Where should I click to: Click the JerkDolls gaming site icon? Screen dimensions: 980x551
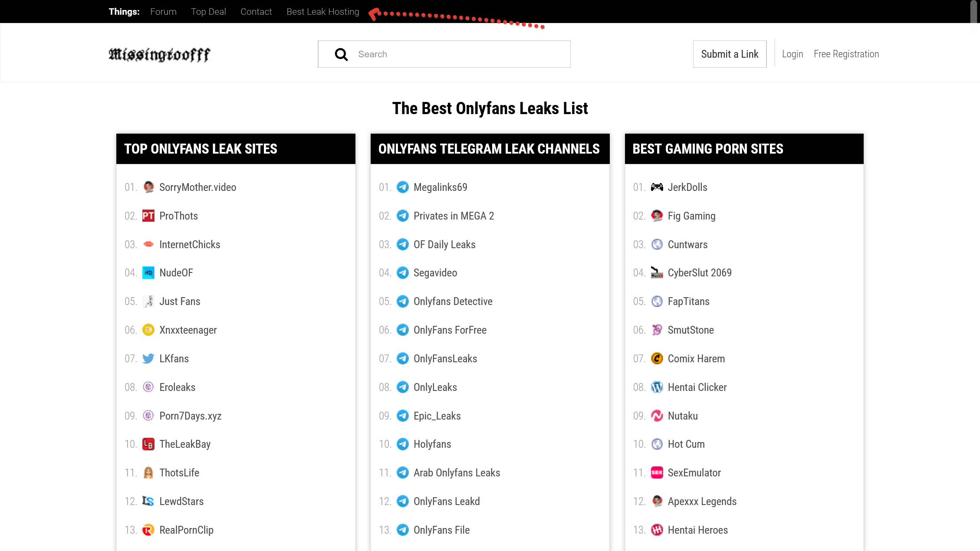[656, 187]
